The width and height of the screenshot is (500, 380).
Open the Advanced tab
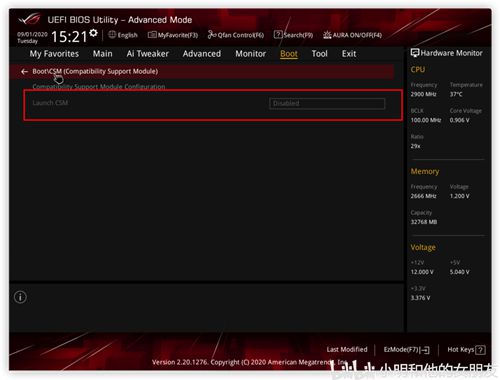point(202,54)
